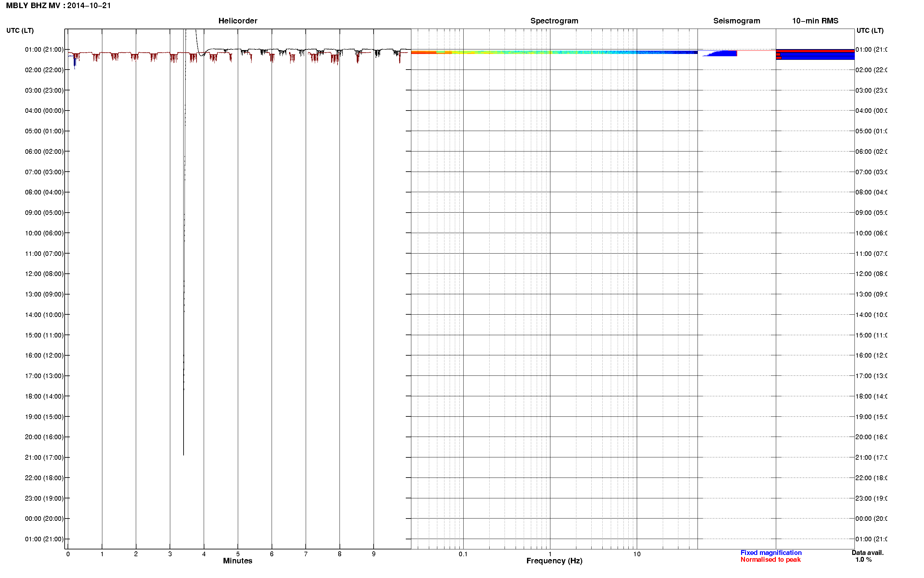Click the red-blue 10-min RMS bars
Screen dimensions: 924x578
coord(815,55)
